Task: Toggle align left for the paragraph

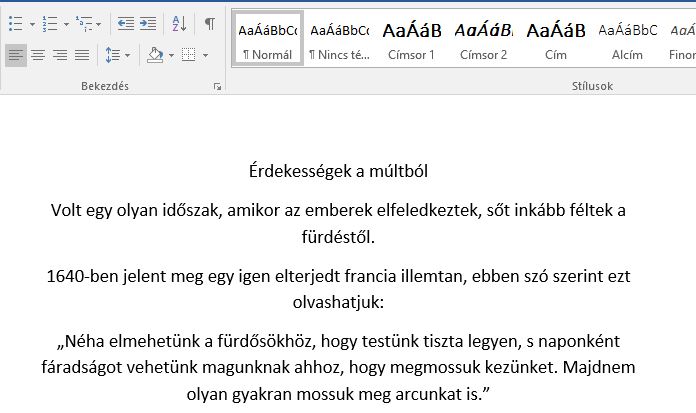Action: click(15, 54)
